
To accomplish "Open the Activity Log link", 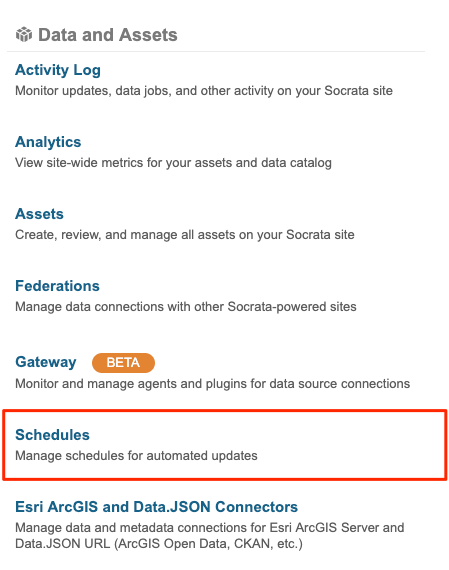I will [x=58, y=70].
